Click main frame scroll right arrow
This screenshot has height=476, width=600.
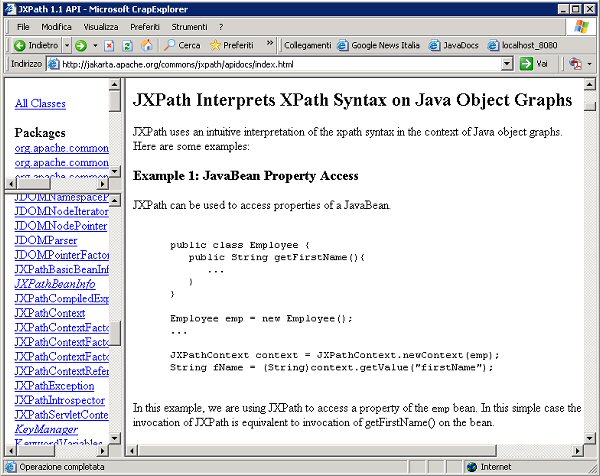coord(578,451)
